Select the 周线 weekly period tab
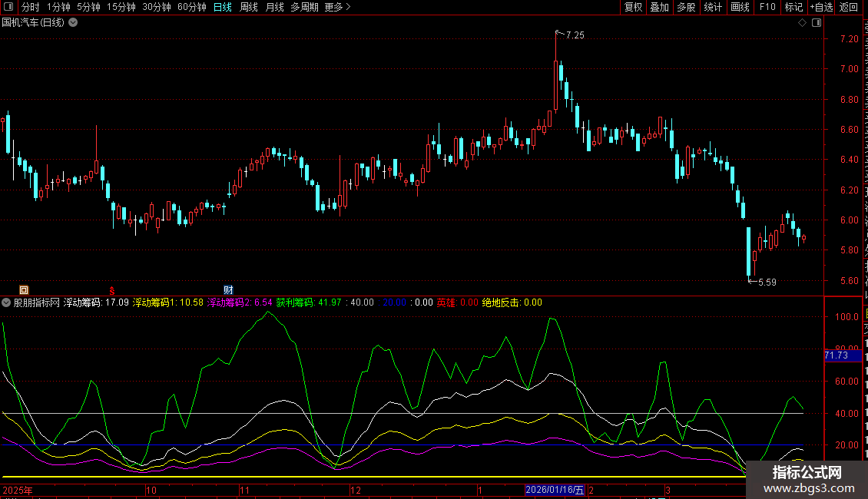Screen dimensions: 868x499 click(x=249, y=8)
